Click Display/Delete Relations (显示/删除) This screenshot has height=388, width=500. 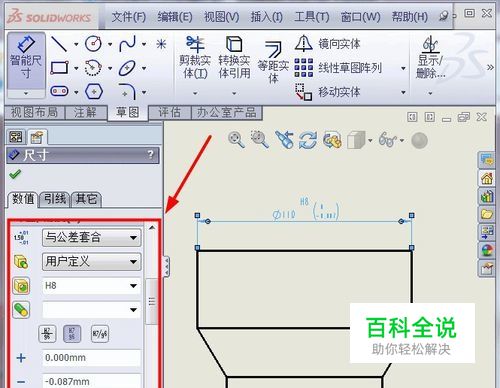tap(430, 57)
